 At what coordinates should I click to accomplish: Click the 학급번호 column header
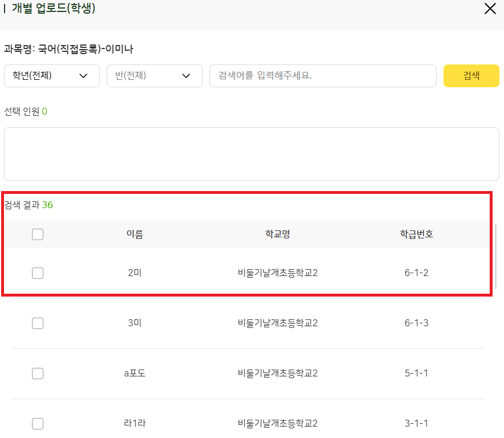[x=417, y=234]
